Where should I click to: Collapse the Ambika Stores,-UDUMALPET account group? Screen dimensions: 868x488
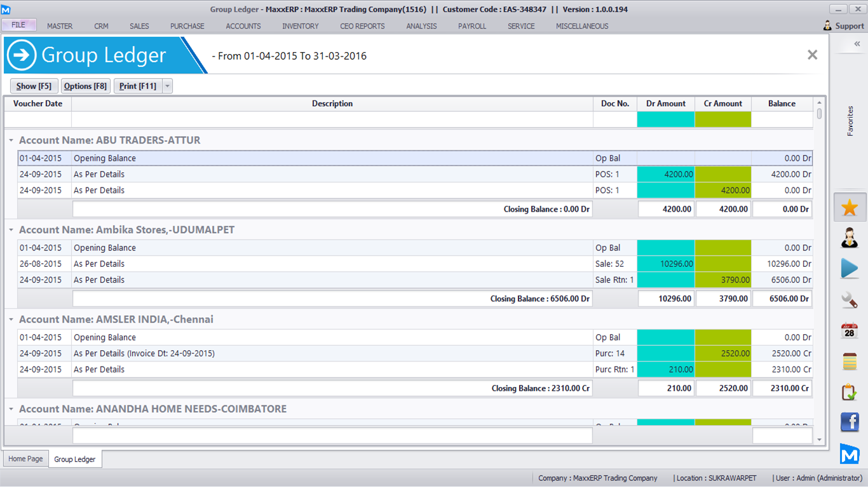(x=11, y=230)
